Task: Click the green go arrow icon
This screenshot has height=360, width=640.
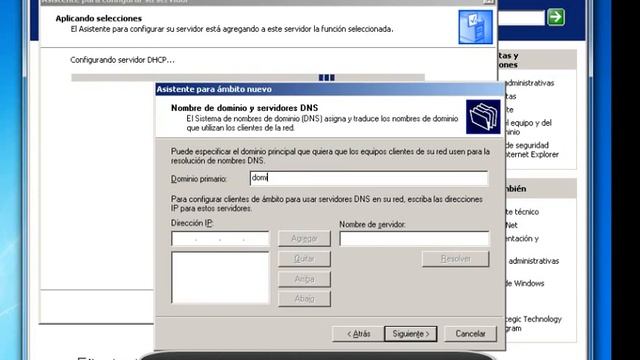Action: click(556, 17)
